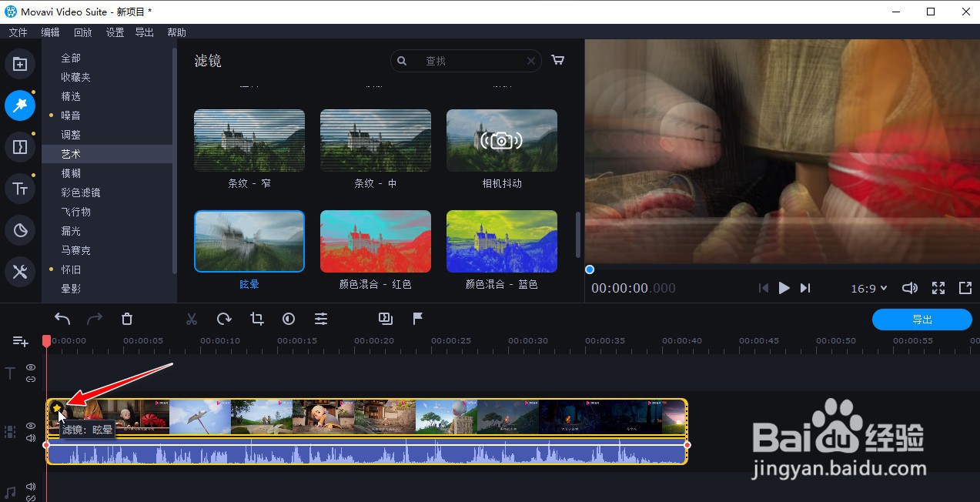Open color adjustment half-circle icon
This screenshot has width=980, height=502.
click(x=289, y=319)
